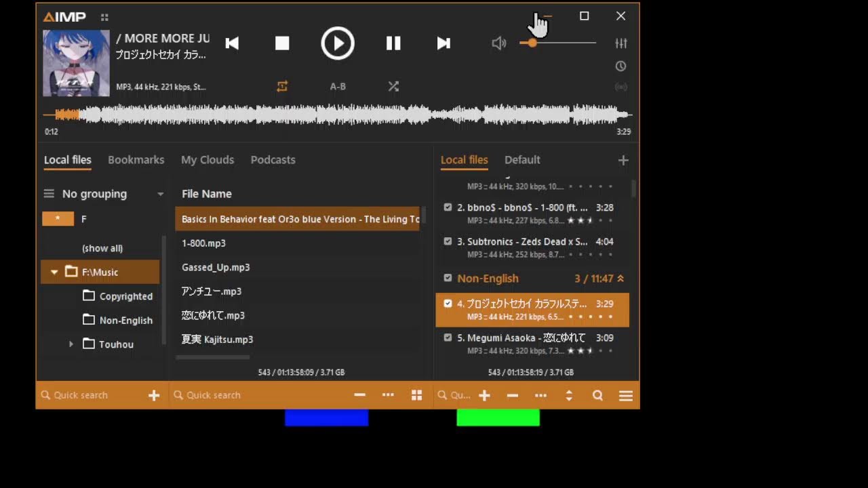The image size is (868, 488).
Task: Select the 恋にゆれて.mp3 file
Action: (298, 315)
